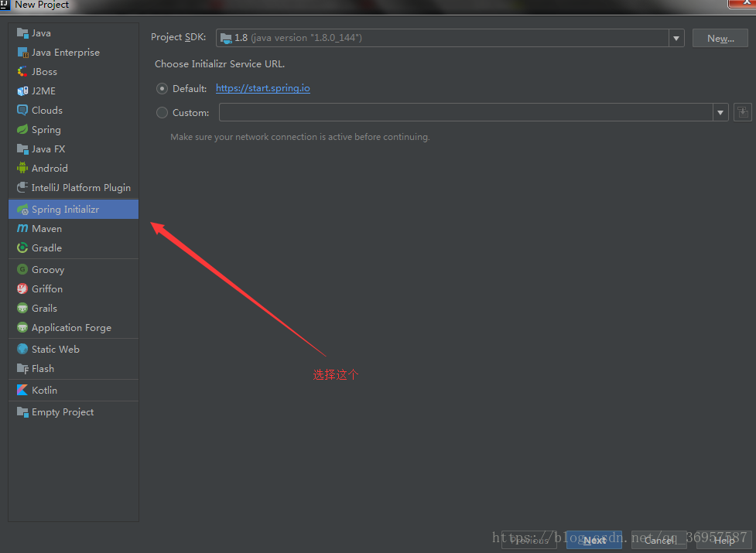Select IntelliJ Platform Plugin label
Screen dimensions: 756x553
[81, 188]
